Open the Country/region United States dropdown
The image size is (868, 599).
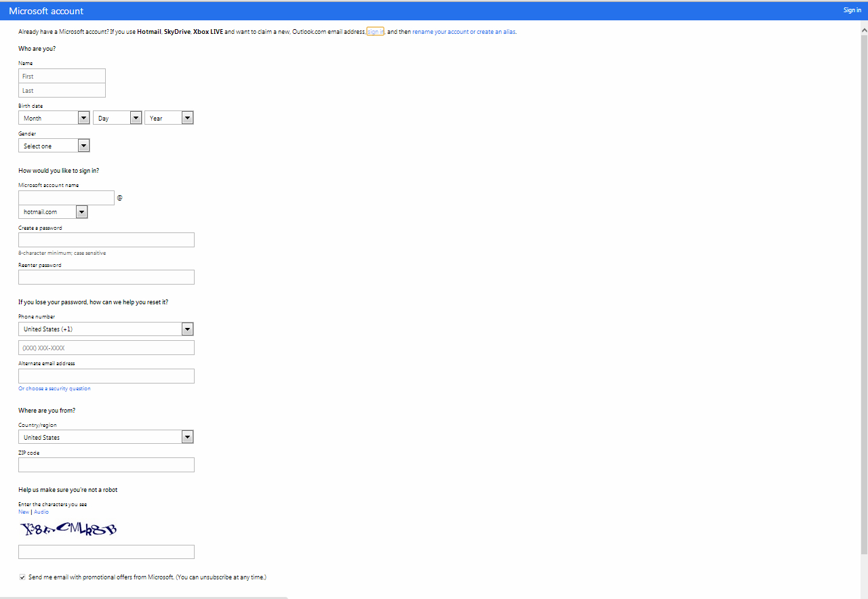[106, 437]
